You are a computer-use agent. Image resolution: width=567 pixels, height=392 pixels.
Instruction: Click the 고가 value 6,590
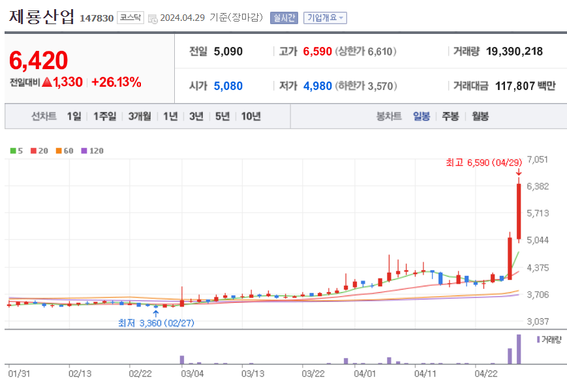(x=318, y=52)
